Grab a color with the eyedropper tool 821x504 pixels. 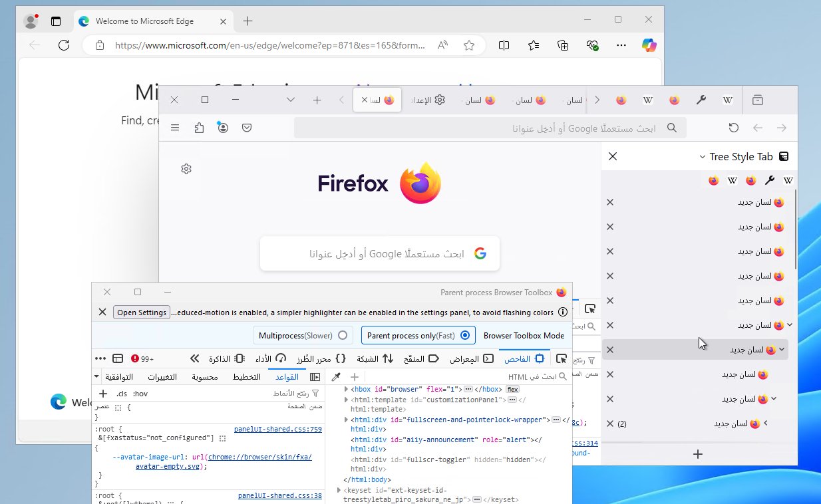(337, 377)
